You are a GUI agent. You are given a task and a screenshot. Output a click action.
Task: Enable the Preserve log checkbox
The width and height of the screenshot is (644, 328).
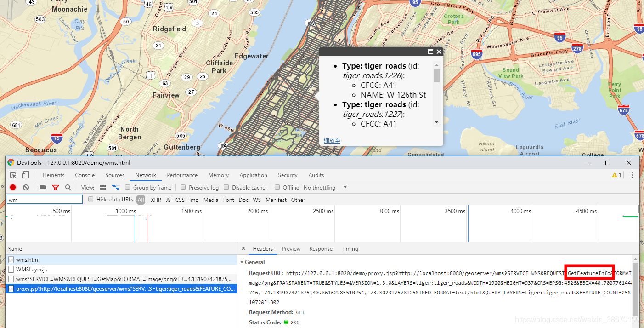click(183, 188)
